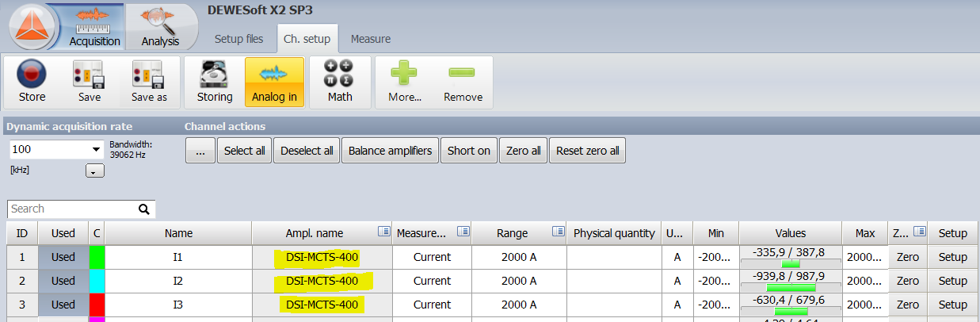
Task: Zero channel I2
Action: (908, 281)
